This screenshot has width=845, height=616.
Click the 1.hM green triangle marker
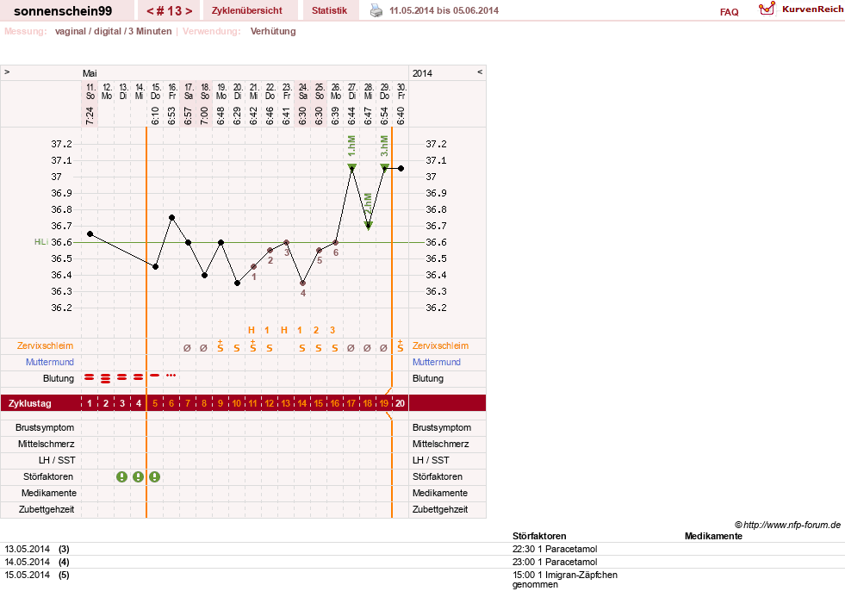click(x=352, y=167)
